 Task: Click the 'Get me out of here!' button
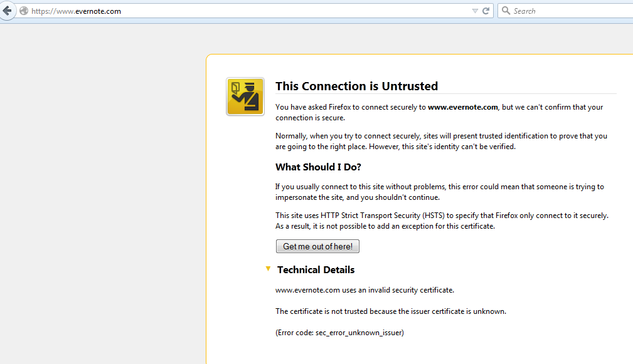click(317, 246)
